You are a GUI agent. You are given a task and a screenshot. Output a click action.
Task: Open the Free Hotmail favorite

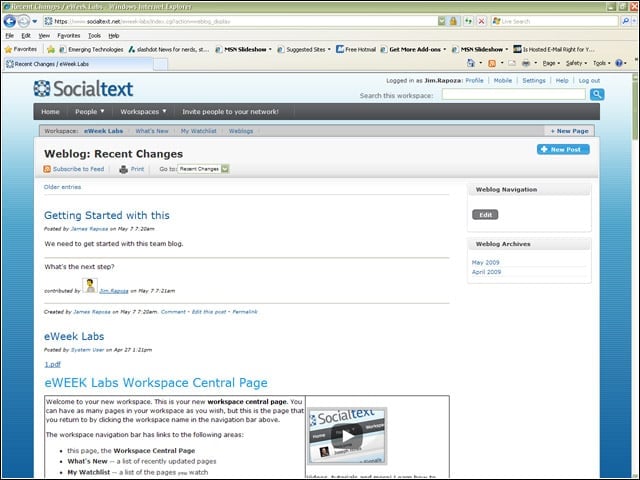click(x=356, y=49)
